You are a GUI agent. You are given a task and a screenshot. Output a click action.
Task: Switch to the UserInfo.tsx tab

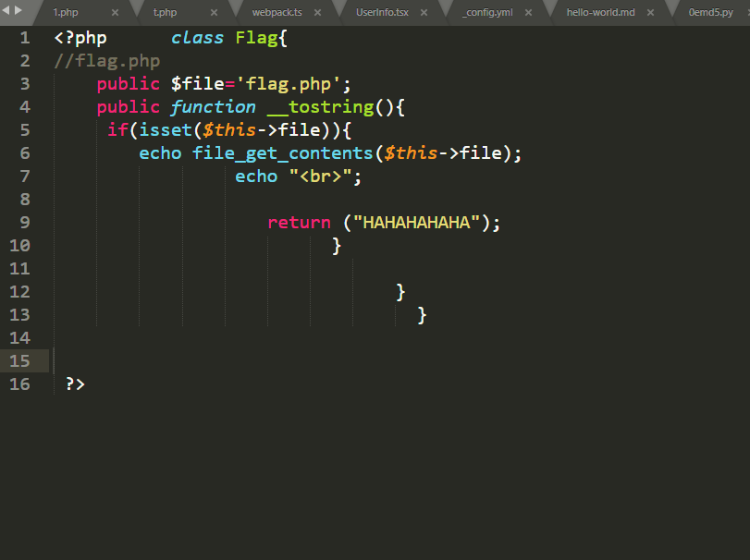click(x=382, y=13)
